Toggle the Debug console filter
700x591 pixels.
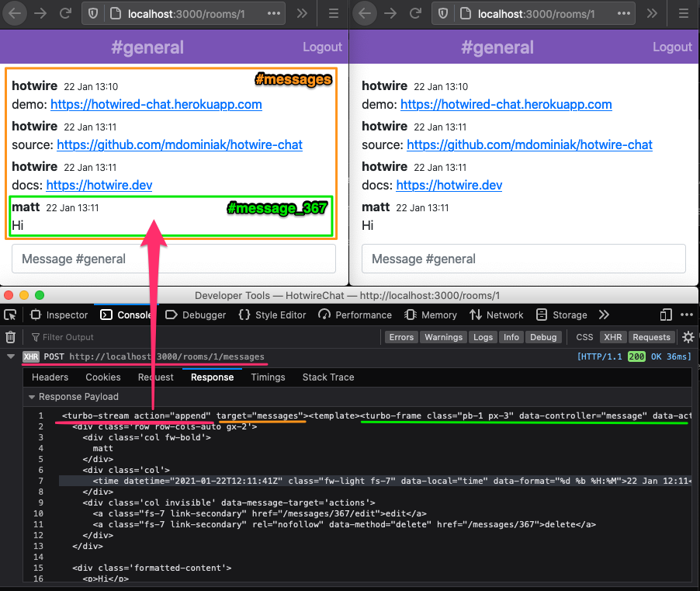click(543, 337)
